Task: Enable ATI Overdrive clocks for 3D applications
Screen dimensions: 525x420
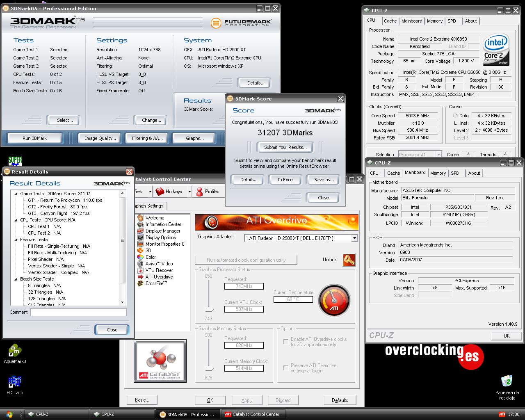Action: click(x=286, y=341)
